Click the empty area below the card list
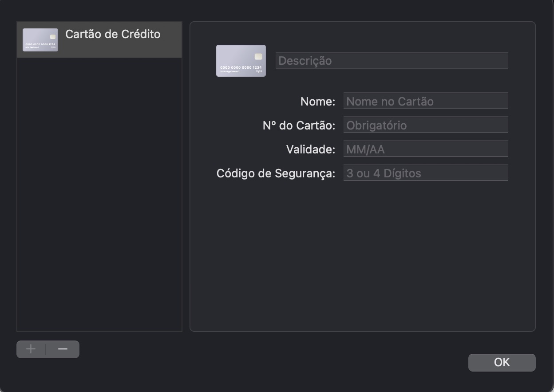 click(x=99, y=200)
